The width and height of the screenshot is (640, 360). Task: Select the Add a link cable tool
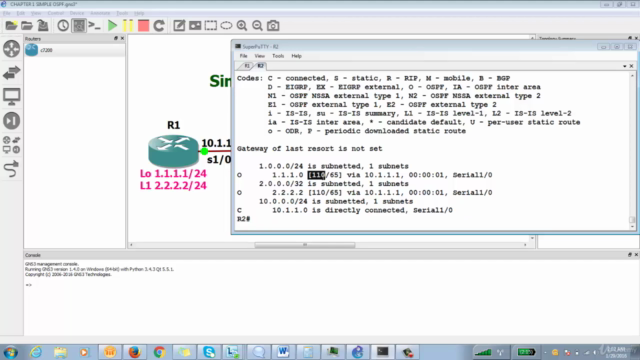tap(11, 169)
